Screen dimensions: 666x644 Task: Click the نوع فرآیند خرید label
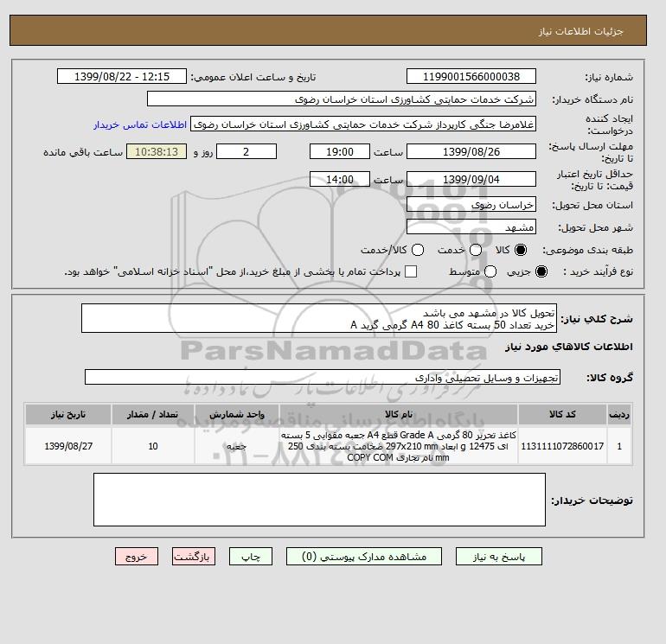(598, 271)
